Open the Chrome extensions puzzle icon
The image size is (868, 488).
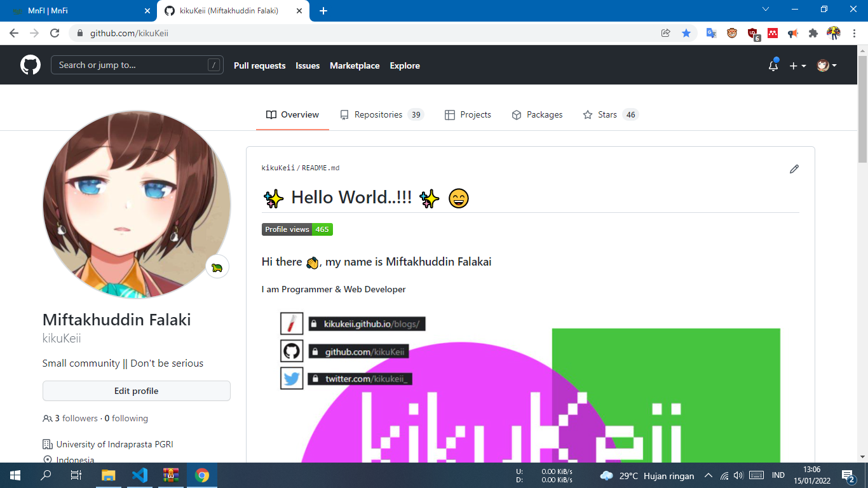pos(813,33)
